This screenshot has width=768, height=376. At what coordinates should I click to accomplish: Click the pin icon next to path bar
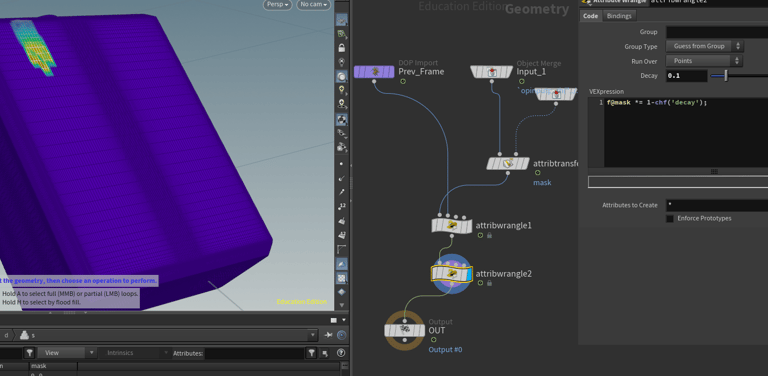coord(328,335)
